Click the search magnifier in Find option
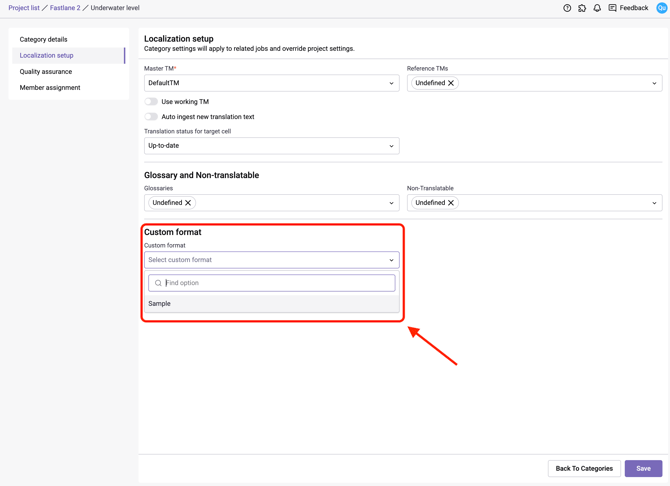Image resolution: width=670 pixels, height=486 pixels. (x=158, y=283)
